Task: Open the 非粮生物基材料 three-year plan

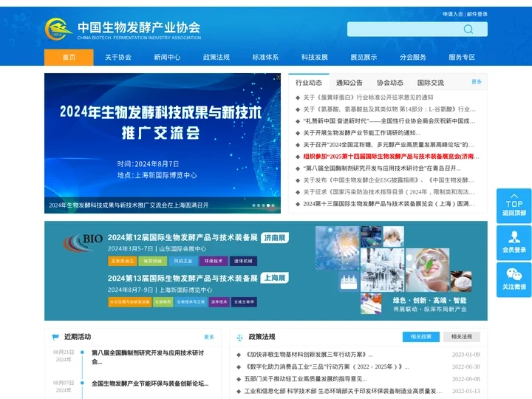Action: click(x=308, y=355)
